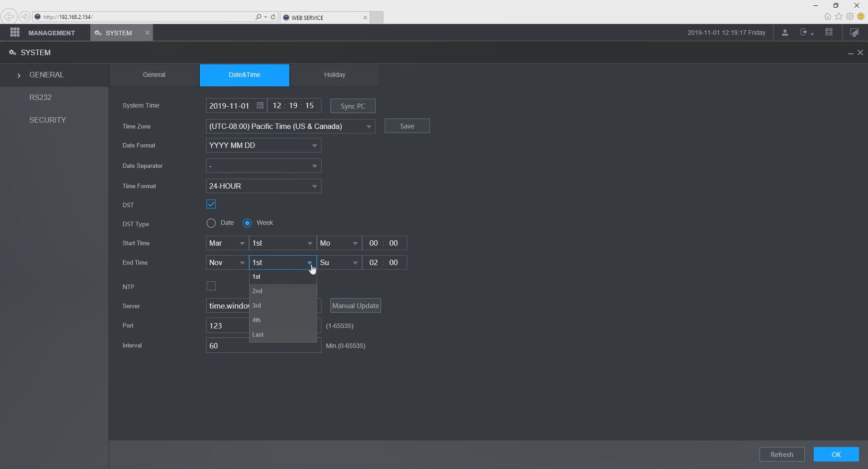Choose 4th in the open dropdown list

click(x=283, y=320)
